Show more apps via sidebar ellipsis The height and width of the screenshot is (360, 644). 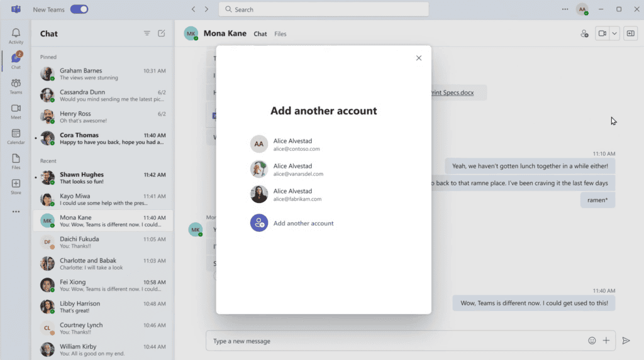coord(16,212)
